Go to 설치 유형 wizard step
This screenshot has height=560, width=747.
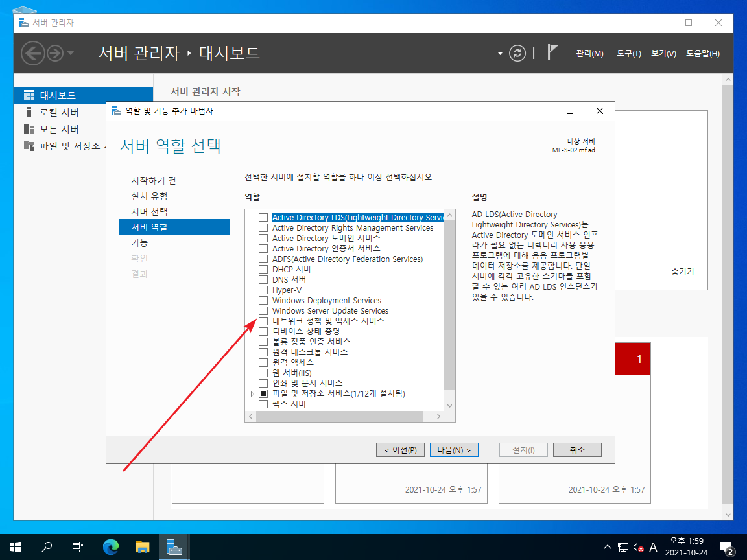pos(149,196)
